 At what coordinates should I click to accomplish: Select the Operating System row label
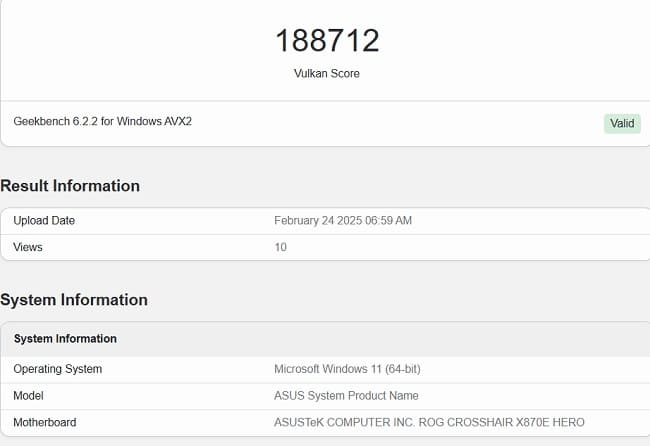click(x=58, y=369)
